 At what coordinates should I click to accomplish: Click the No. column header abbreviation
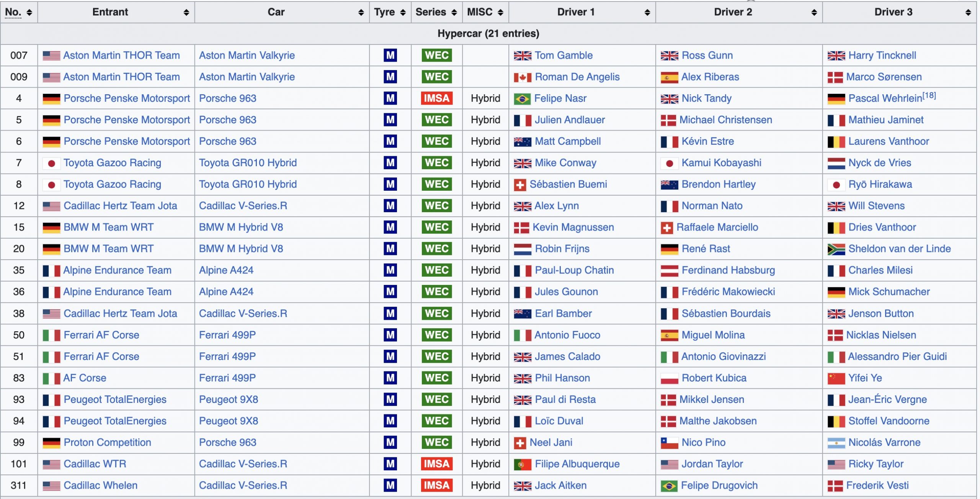(x=13, y=12)
